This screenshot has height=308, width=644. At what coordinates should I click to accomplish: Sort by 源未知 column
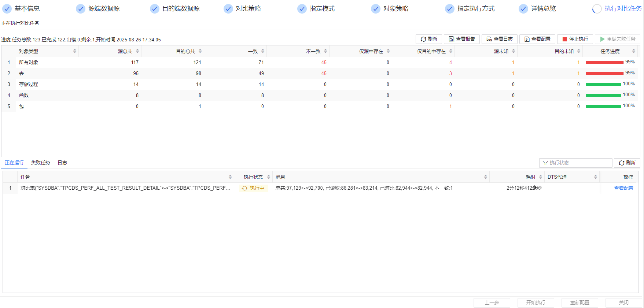[x=514, y=51]
